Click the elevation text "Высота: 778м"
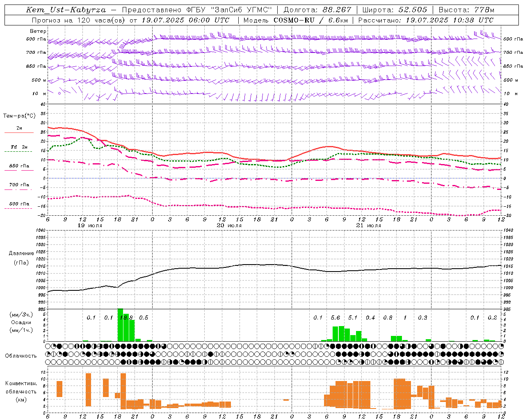The width and height of the screenshot is (525, 420). (466, 10)
